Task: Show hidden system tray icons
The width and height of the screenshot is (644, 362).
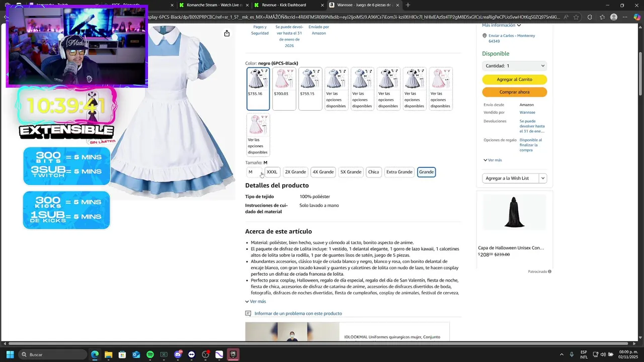Action: click(x=561, y=354)
